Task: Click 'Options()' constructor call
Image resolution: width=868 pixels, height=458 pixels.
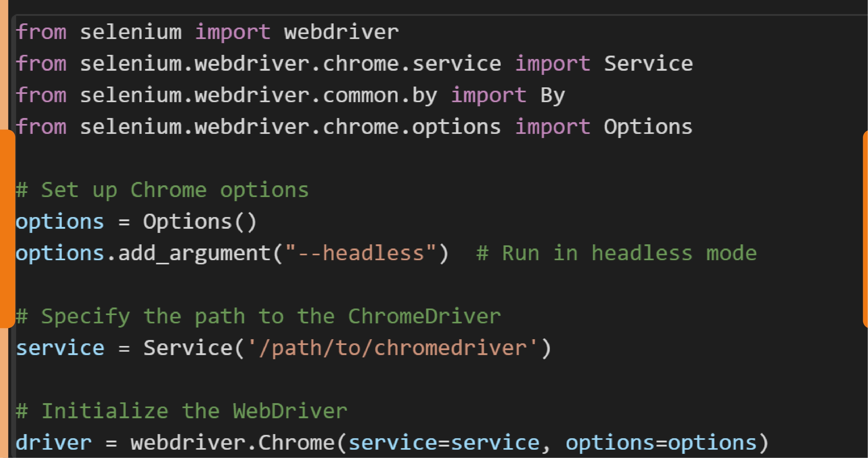Action: pyautogui.click(x=200, y=222)
